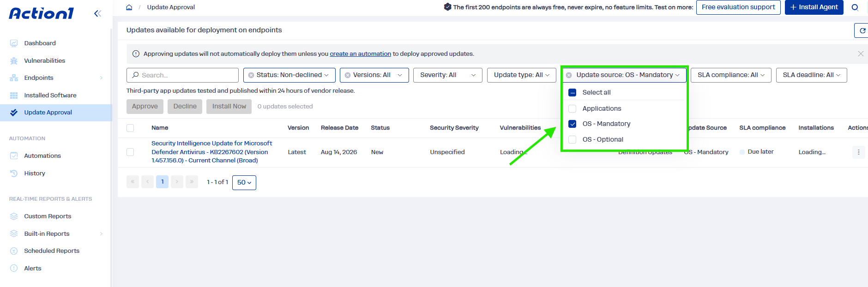Clear the Status filter with x icon
Image resolution: width=868 pixels, height=287 pixels.
tap(251, 75)
